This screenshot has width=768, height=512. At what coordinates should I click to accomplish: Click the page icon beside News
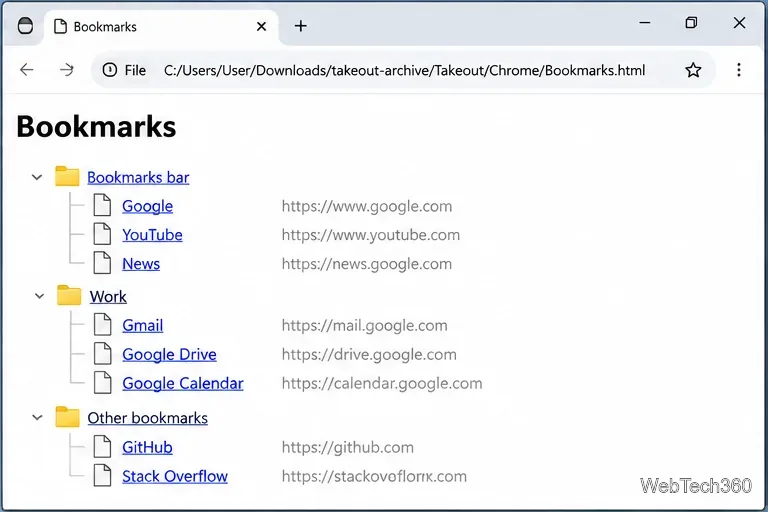[x=102, y=263]
